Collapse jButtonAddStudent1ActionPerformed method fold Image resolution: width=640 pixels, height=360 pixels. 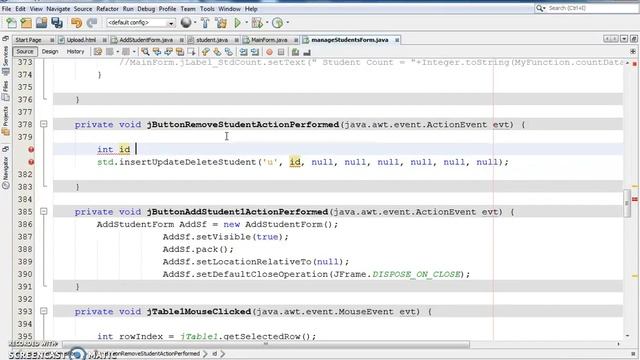click(44, 211)
